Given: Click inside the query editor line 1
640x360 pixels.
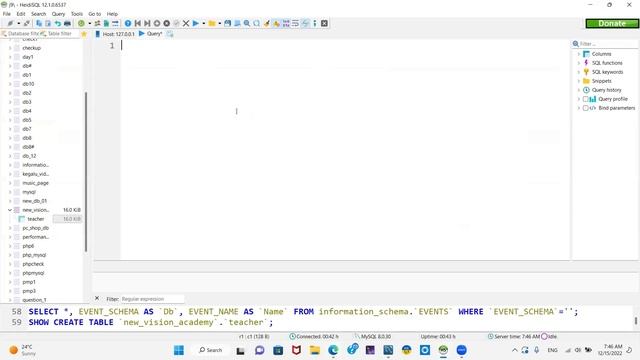Looking at the screenshot, I should coord(345,46).
